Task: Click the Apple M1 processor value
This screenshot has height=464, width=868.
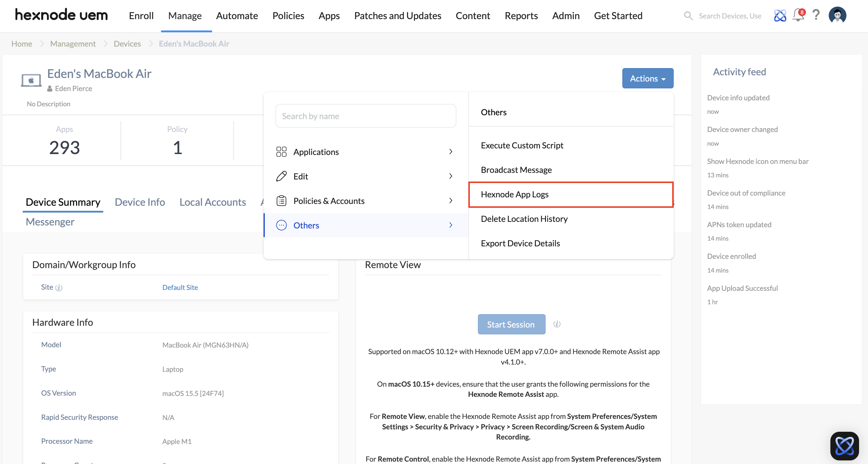Action: (177, 441)
